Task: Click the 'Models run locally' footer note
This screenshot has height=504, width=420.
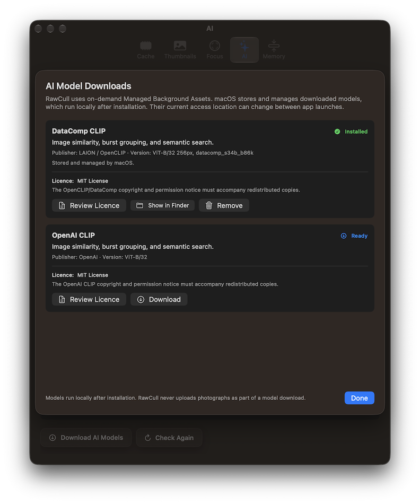Action: [x=176, y=398]
